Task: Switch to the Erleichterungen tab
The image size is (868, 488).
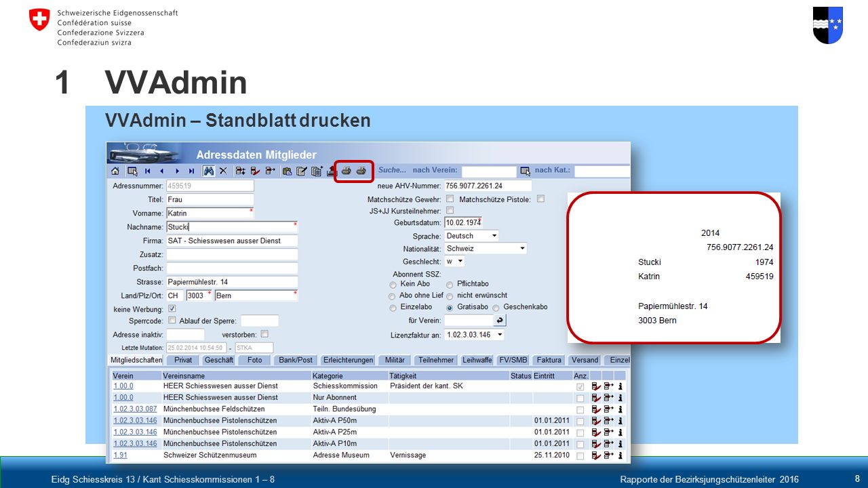Action: [x=348, y=360]
